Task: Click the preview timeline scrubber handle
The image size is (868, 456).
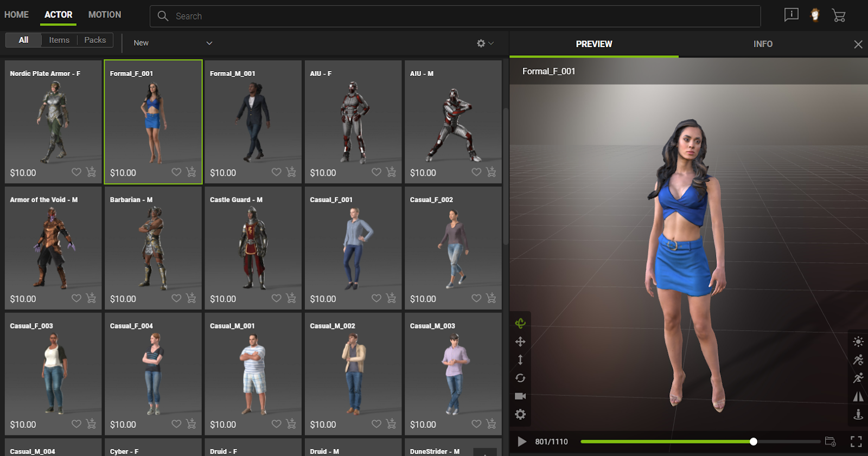Action: [754, 441]
